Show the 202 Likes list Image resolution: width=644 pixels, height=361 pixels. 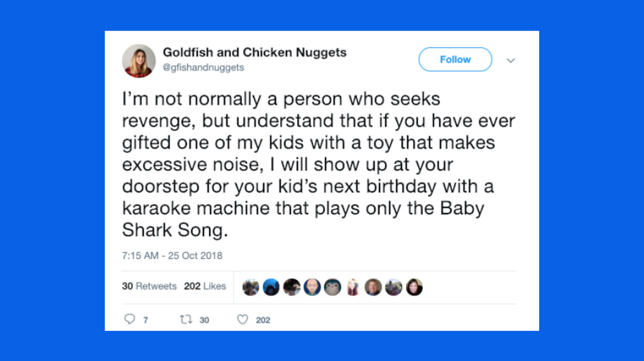point(205,286)
